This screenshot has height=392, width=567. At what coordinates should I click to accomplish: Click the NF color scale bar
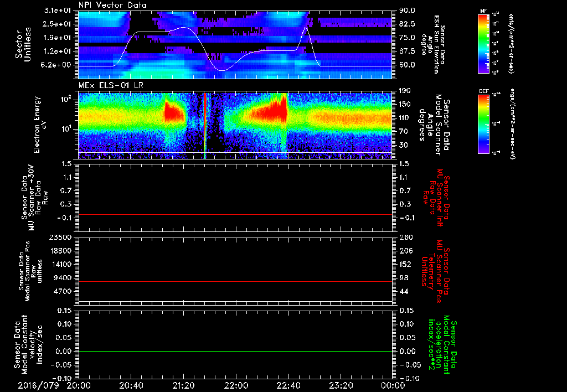pos(483,44)
